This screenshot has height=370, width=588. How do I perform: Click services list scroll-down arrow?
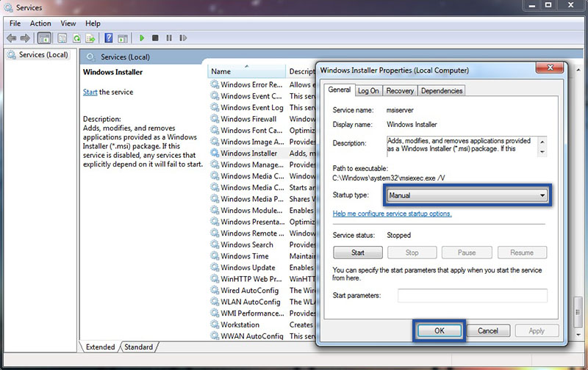coord(578,335)
